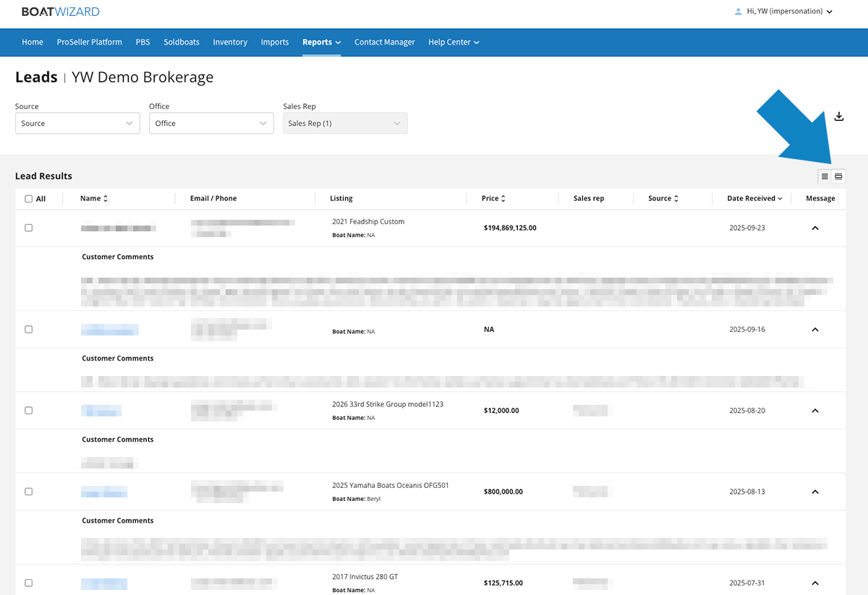Sort leads by Source column arrows

pyautogui.click(x=676, y=199)
